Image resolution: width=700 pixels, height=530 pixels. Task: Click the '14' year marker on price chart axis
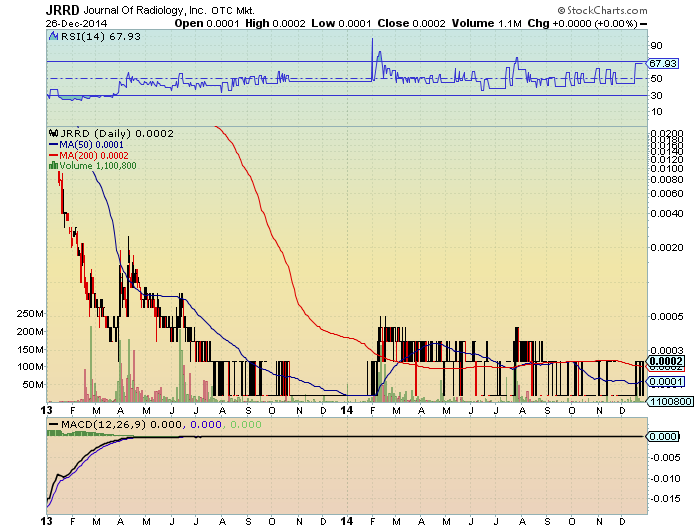[x=347, y=410]
